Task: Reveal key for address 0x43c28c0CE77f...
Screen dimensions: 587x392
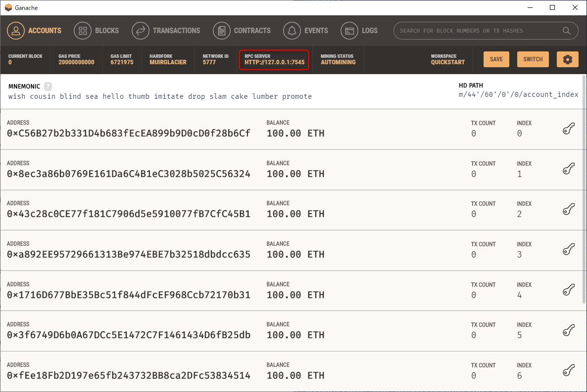Action: [x=569, y=210]
